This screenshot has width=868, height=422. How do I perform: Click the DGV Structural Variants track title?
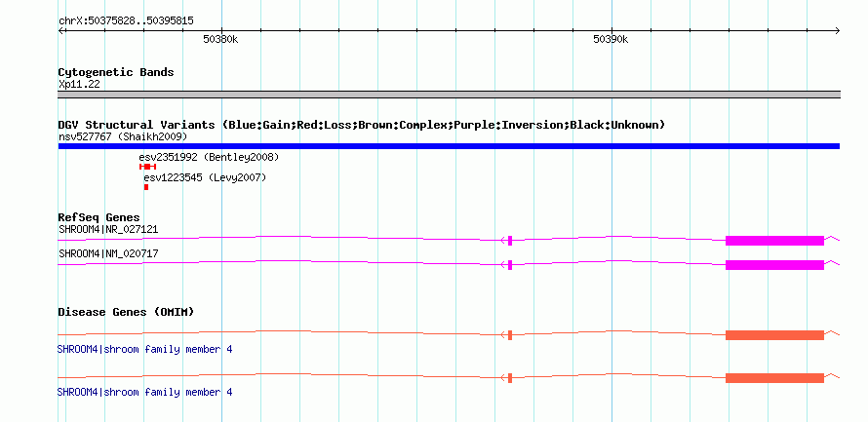[x=362, y=125]
